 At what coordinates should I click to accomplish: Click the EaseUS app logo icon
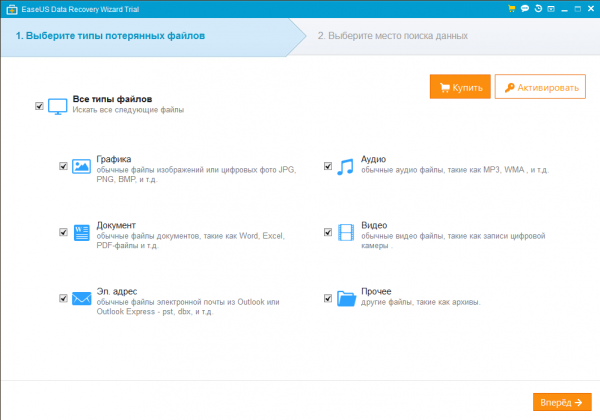tap(12, 10)
